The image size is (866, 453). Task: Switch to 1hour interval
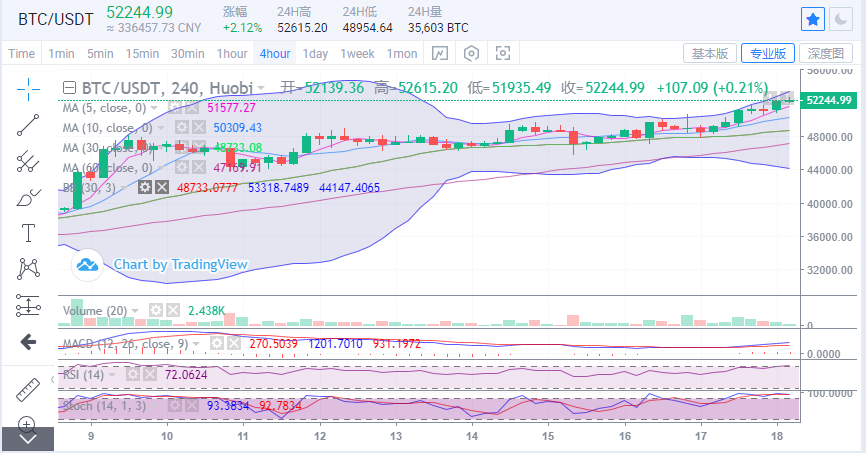point(232,54)
